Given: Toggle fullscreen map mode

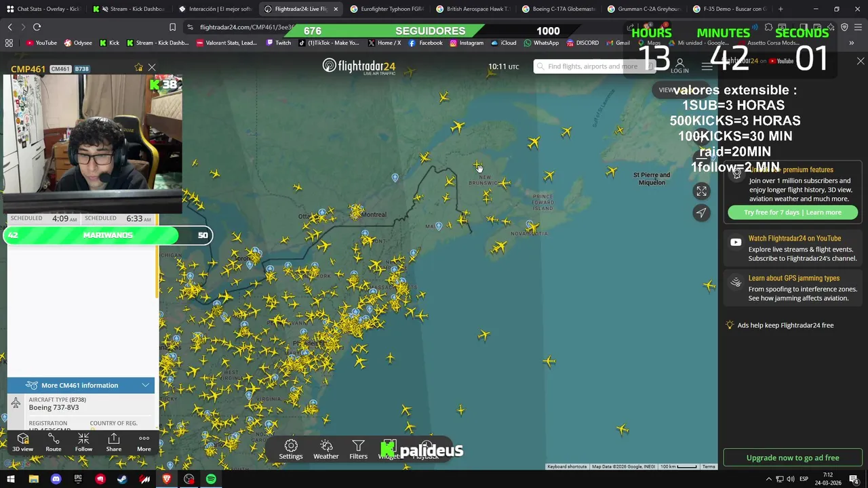Looking at the screenshot, I should pyautogui.click(x=701, y=191).
